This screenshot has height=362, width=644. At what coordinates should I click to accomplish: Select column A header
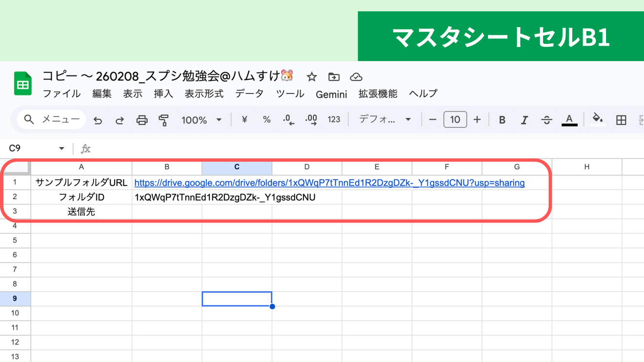pos(81,167)
